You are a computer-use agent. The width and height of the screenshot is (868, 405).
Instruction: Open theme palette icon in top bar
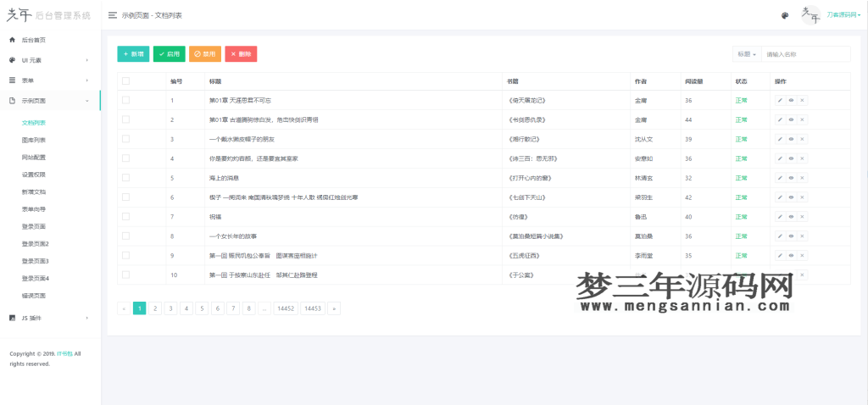pyautogui.click(x=784, y=15)
